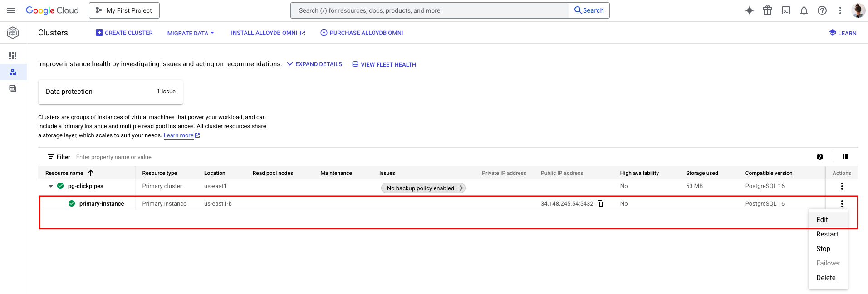
Task: Open the Migrate Data dropdown
Action: (x=191, y=33)
